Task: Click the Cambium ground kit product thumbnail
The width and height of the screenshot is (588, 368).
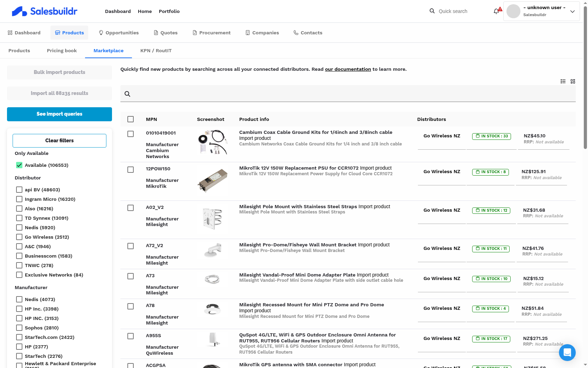Action: click(213, 142)
